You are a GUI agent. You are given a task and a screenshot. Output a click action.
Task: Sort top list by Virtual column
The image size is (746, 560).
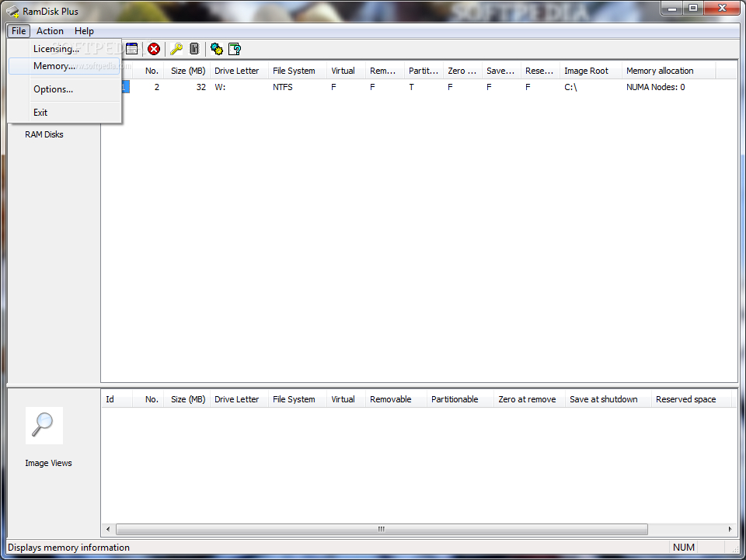pos(347,71)
